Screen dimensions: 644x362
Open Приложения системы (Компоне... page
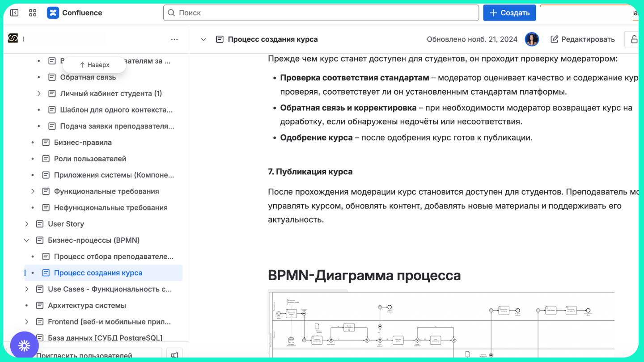pyautogui.click(x=114, y=175)
